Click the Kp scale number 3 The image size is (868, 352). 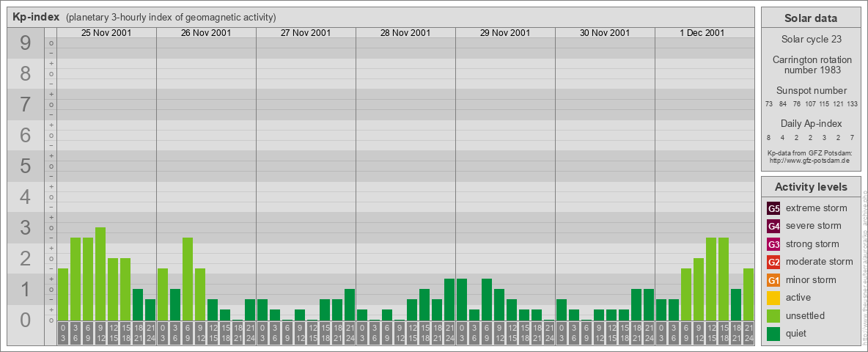pyautogui.click(x=26, y=227)
